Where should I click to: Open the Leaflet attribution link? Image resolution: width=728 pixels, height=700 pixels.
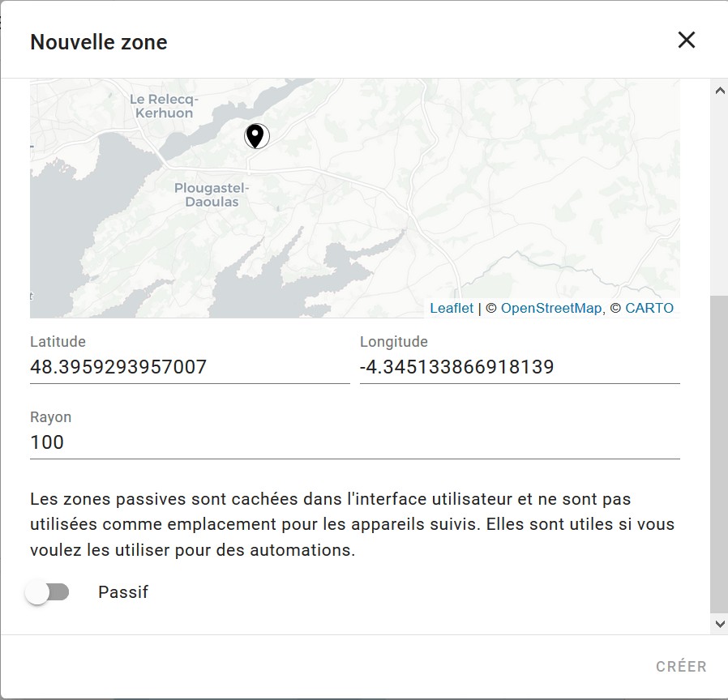click(x=452, y=308)
